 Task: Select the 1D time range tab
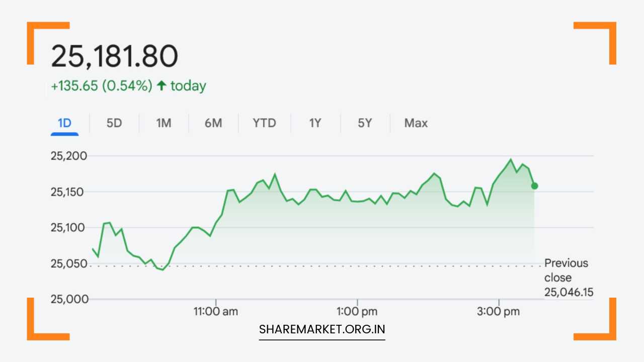64,123
